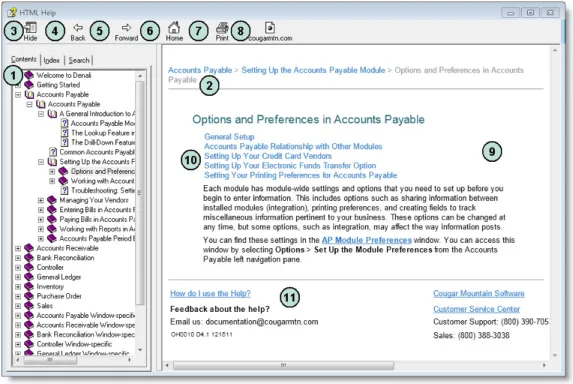Go Back using the toolbar arrow
Viewport: 573px width, 384px height.
coord(78,27)
